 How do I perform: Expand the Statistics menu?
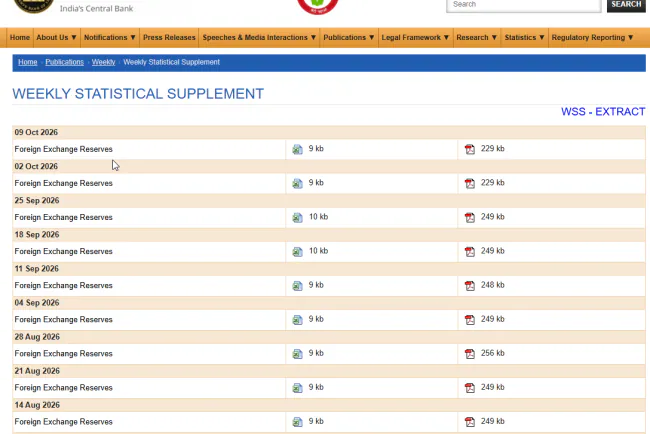(x=524, y=37)
